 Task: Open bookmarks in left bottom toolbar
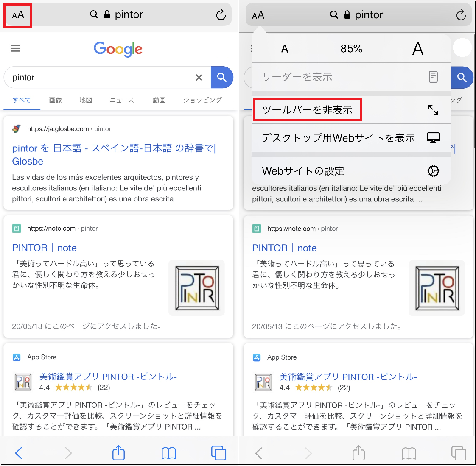click(x=168, y=453)
